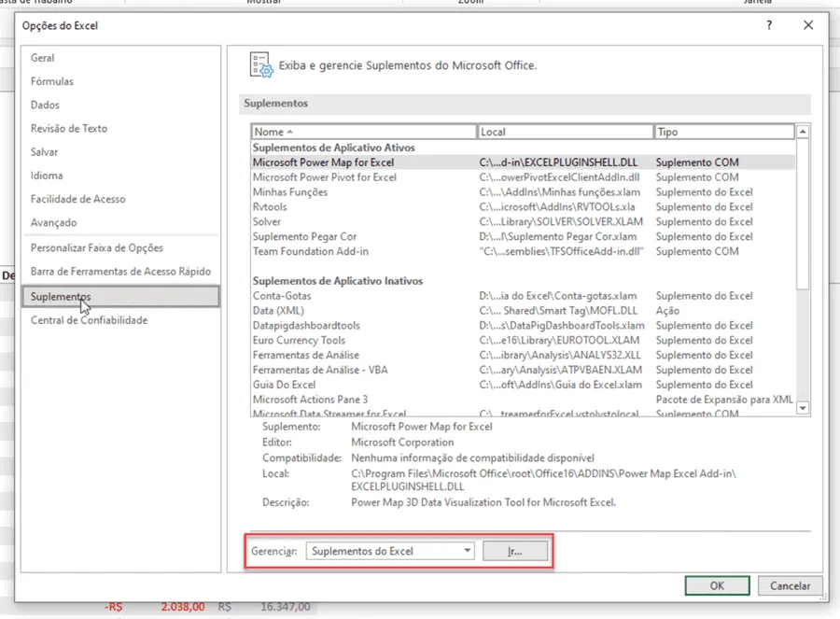Select the Fórmulas category
The height and width of the screenshot is (619, 840).
pyautogui.click(x=52, y=81)
